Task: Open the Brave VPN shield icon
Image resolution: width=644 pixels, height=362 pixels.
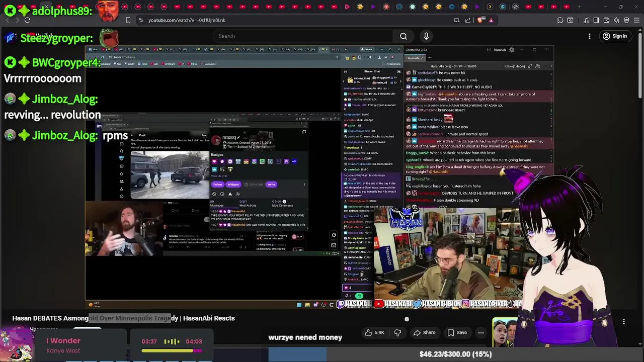Action: [x=626, y=20]
